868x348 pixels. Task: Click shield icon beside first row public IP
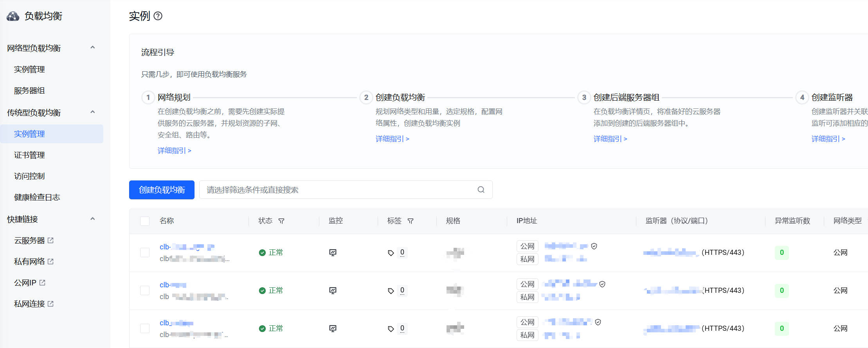(x=594, y=246)
